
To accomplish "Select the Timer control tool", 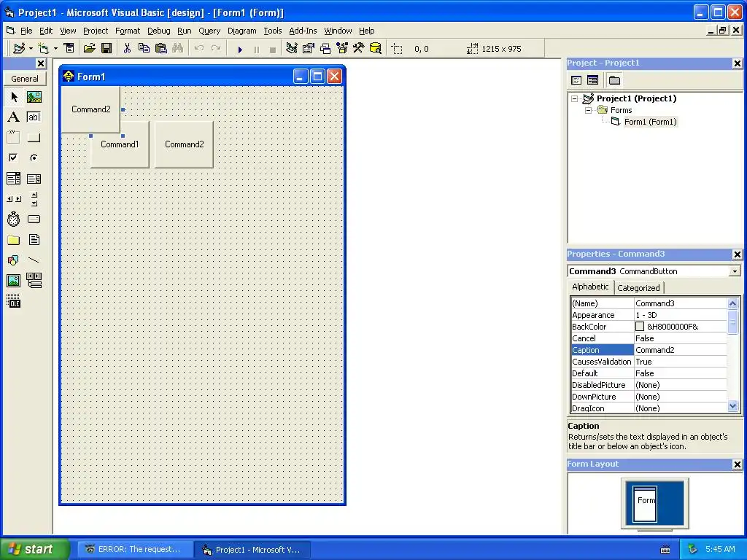I will coord(14,219).
